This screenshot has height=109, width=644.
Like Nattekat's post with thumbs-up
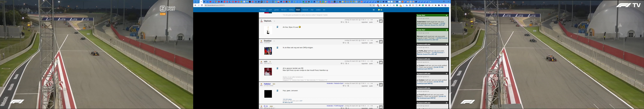coord(381,85)
